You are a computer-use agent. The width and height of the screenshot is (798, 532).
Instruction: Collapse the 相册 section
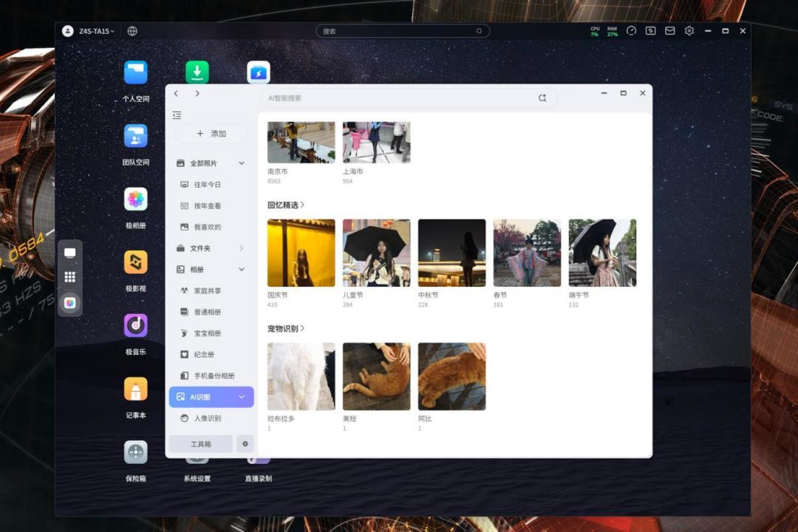242,269
